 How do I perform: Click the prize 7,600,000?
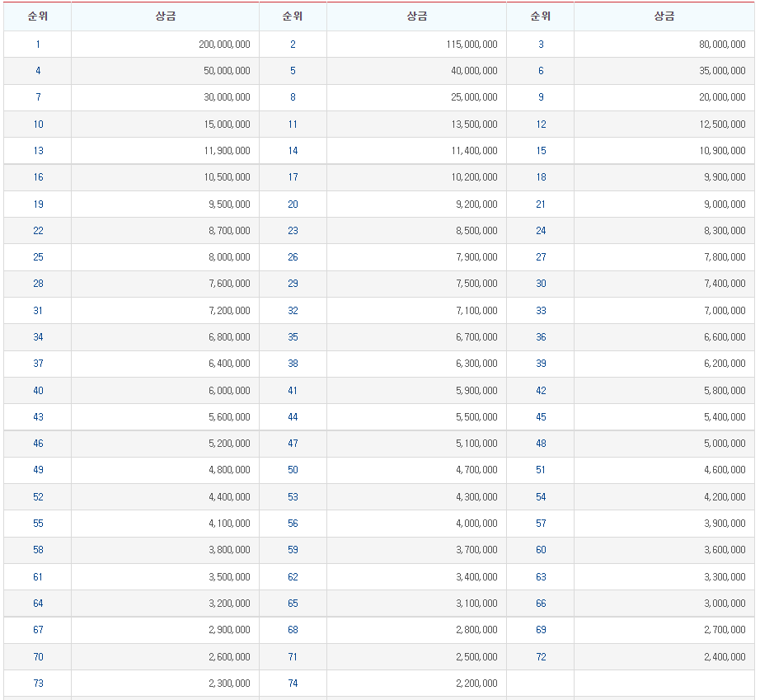(229, 283)
